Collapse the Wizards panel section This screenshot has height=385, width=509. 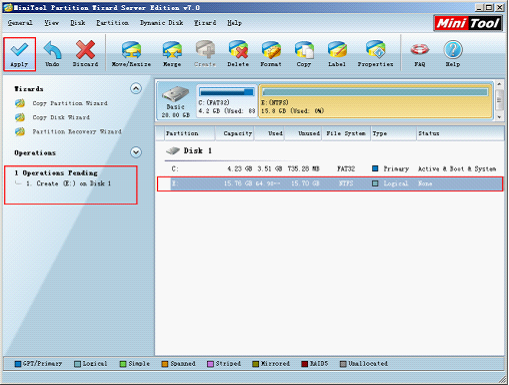click(136, 88)
